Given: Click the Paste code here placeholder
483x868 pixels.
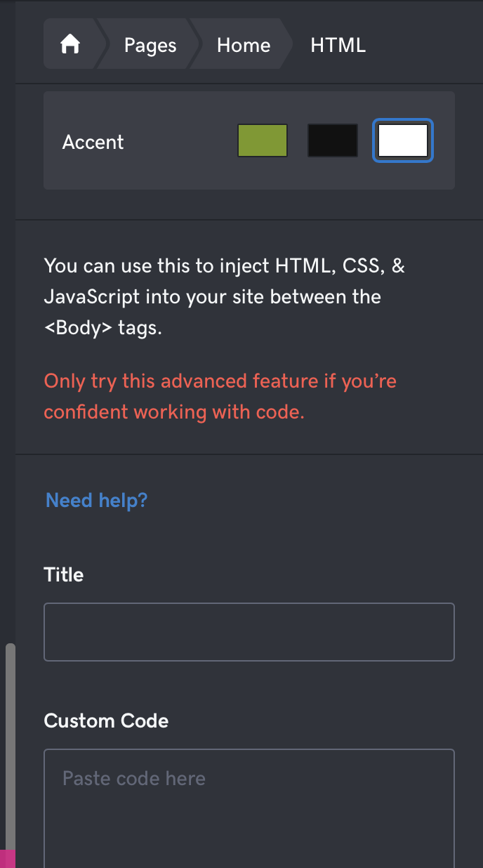Looking at the screenshot, I should pos(133,778).
